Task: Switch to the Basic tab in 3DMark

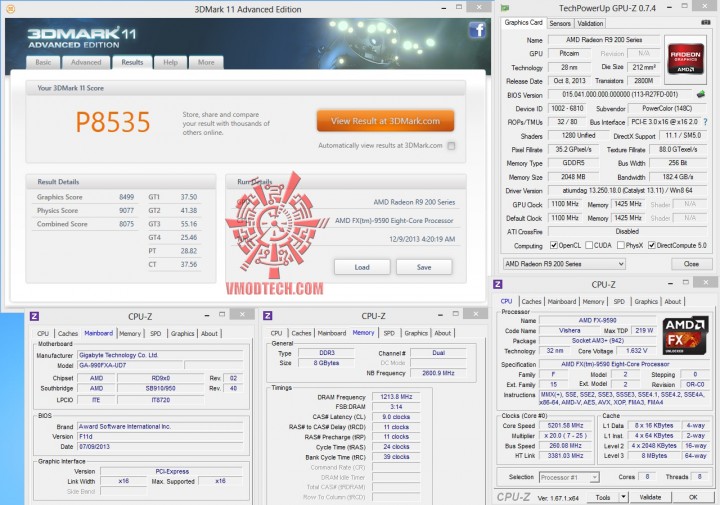Action: 43,62
